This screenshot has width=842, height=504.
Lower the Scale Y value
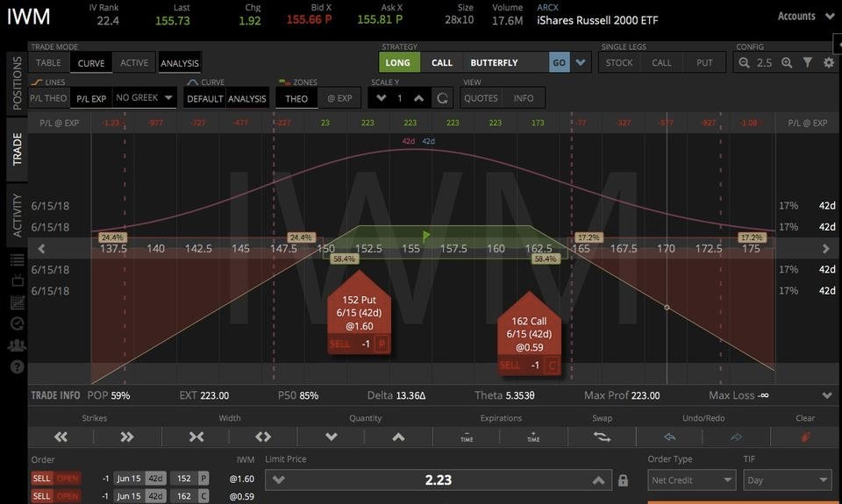coord(382,98)
